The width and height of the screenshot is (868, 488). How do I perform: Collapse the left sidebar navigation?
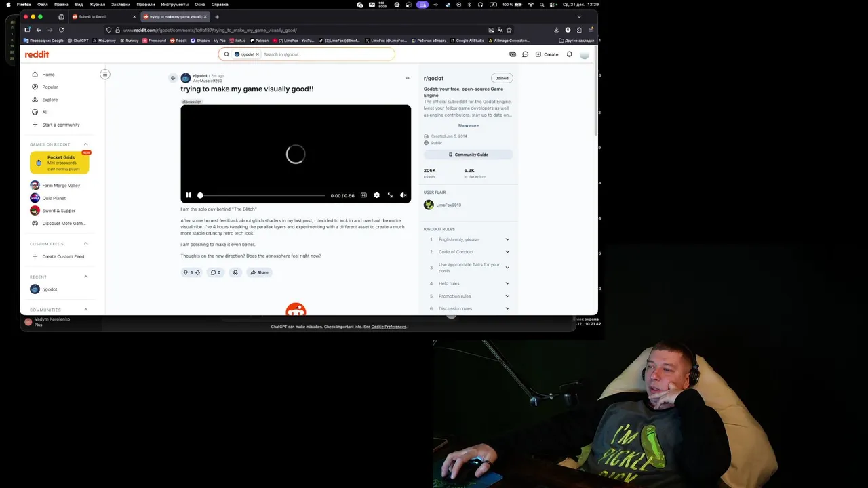105,74
